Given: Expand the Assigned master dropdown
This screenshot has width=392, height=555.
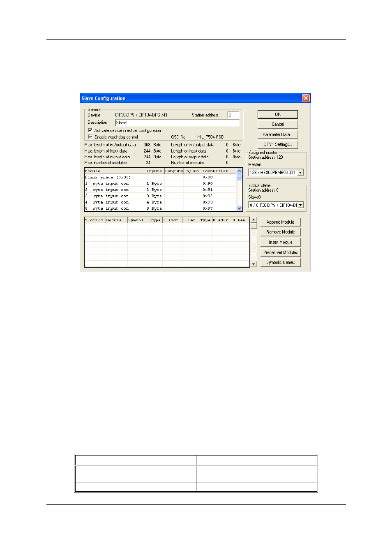Looking at the screenshot, I should [x=300, y=172].
